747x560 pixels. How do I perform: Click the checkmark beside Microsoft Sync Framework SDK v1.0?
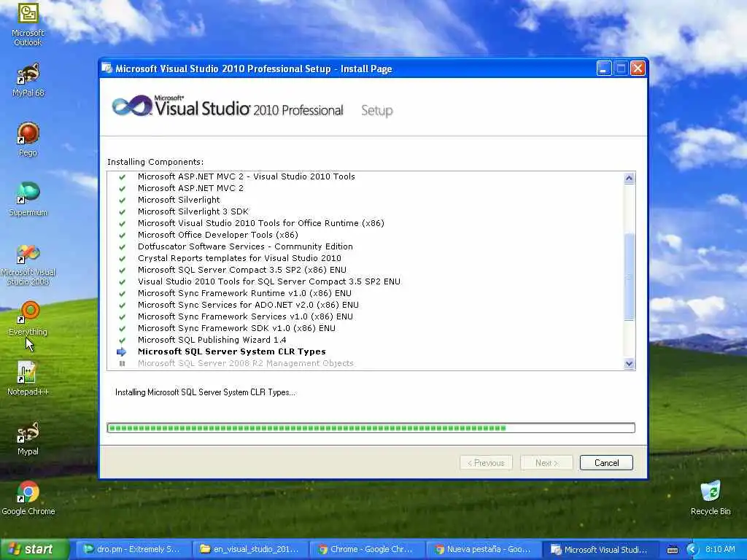click(x=122, y=329)
